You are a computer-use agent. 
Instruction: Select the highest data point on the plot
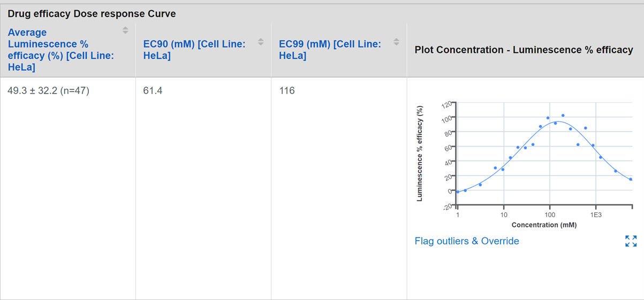[x=563, y=116]
